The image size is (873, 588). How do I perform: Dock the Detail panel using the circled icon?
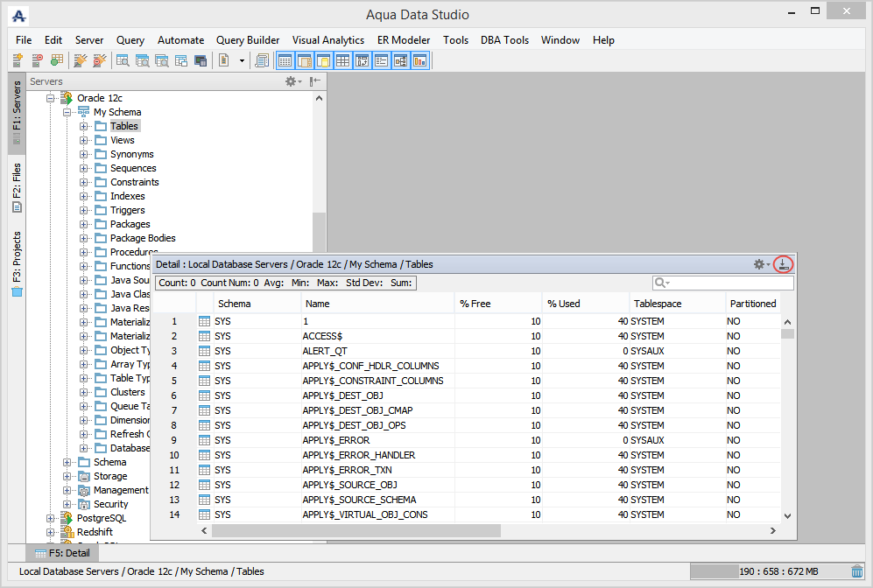coord(784,264)
